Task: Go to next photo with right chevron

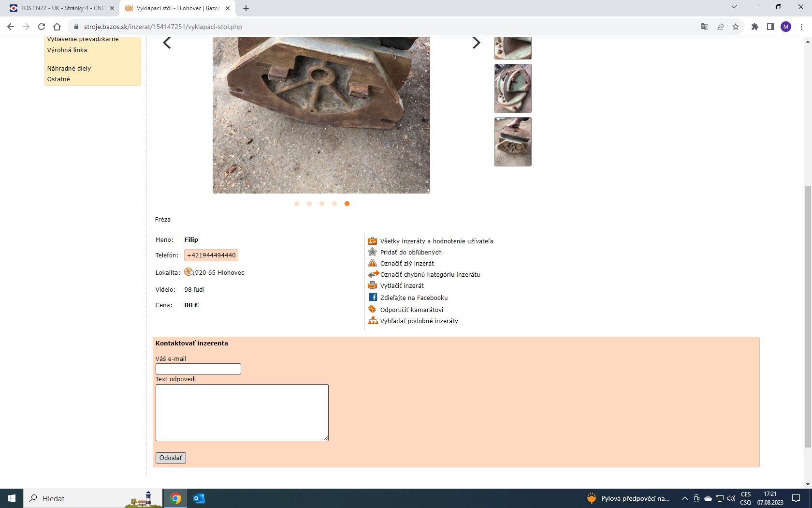Action: coord(476,43)
